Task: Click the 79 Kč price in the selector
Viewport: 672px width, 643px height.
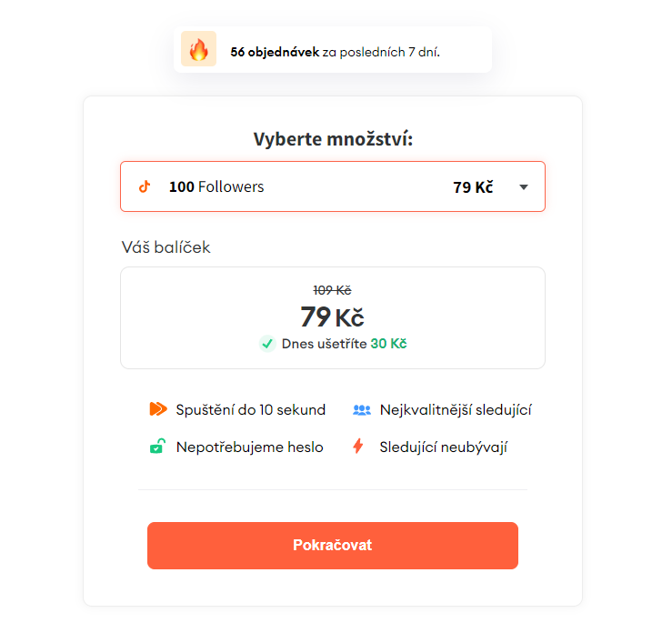Action: tap(473, 187)
